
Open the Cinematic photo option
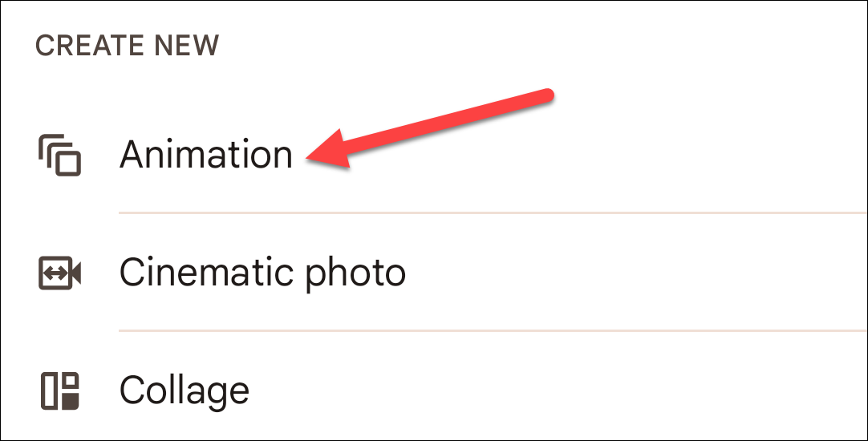(262, 273)
